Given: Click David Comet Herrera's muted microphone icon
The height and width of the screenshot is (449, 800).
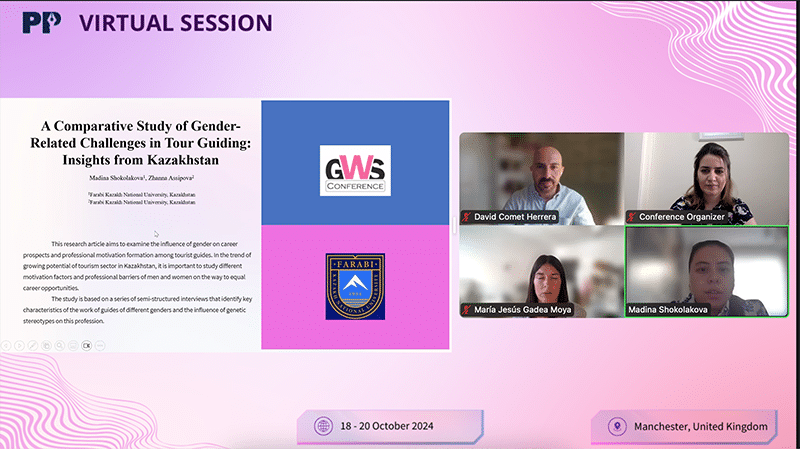Looking at the screenshot, I should pyautogui.click(x=466, y=216).
